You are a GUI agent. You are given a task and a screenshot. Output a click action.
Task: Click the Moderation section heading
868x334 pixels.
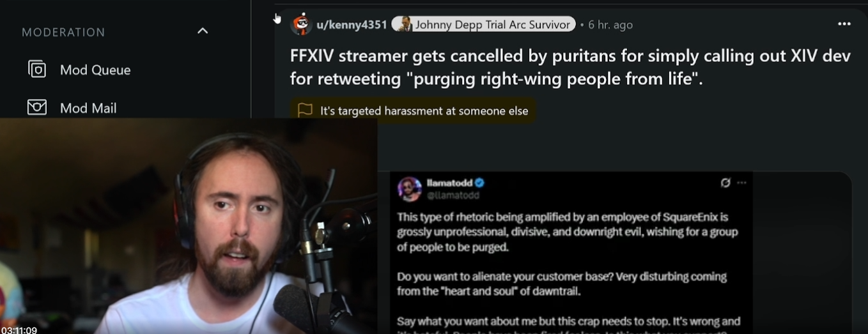coord(63,32)
